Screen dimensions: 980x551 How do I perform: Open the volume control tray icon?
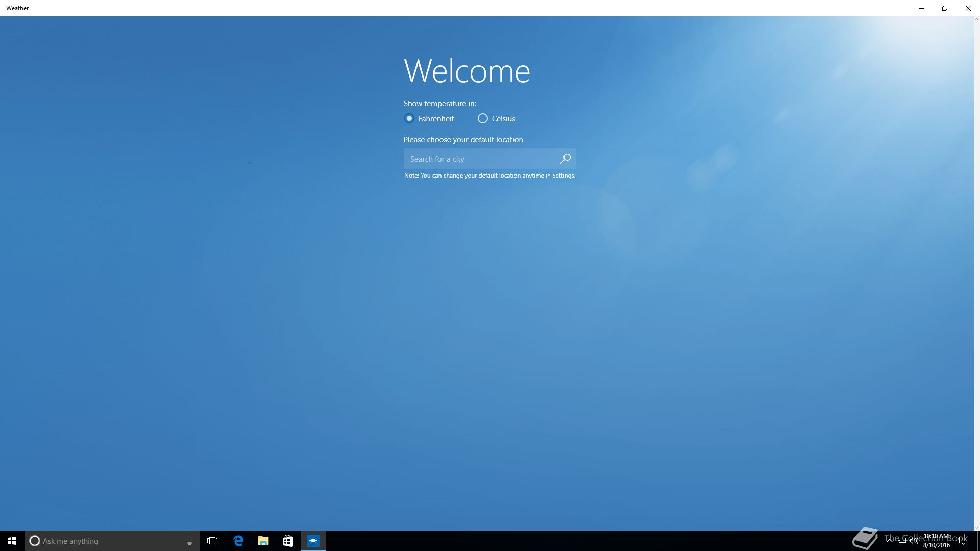[x=914, y=541]
